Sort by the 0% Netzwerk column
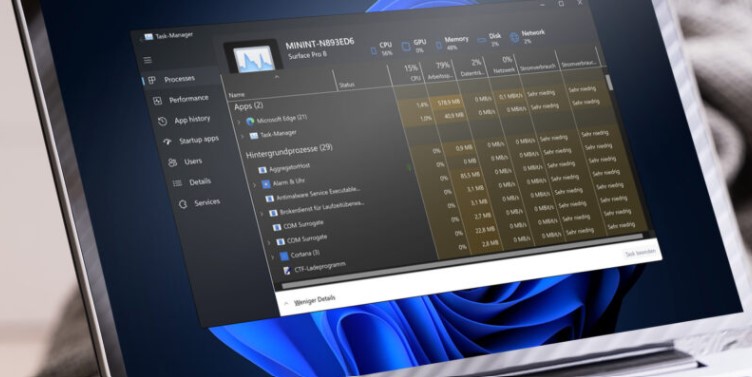 (503, 64)
